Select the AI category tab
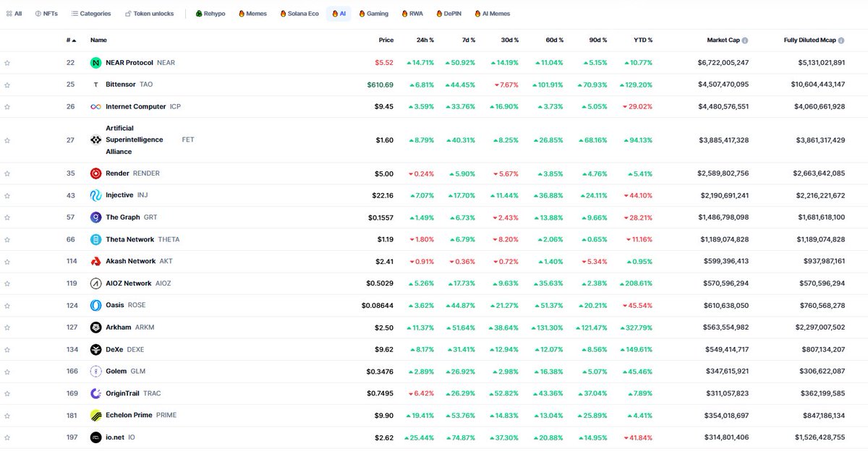This screenshot has width=868, height=454. tap(339, 14)
